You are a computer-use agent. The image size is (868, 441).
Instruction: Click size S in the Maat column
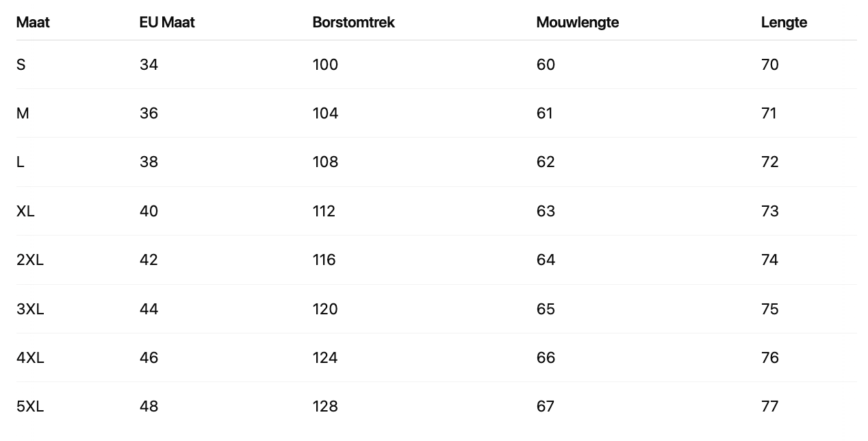click(x=21, y=65)
